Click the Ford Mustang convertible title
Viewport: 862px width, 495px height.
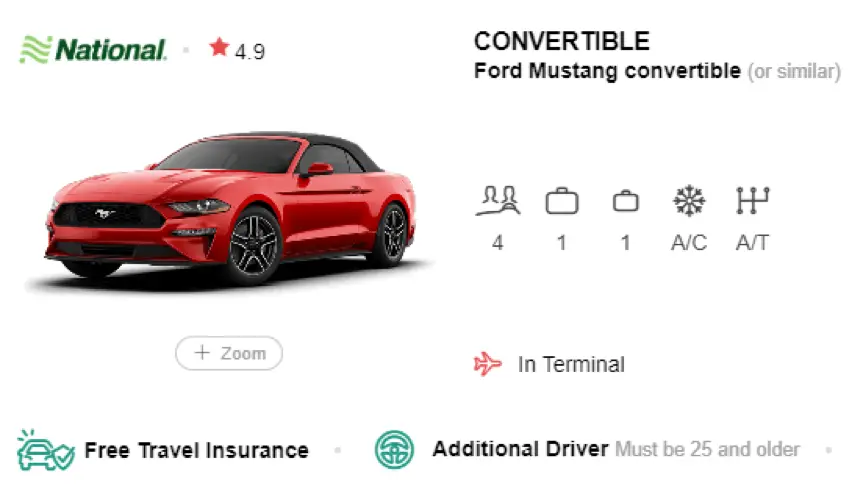tap(607, 71)
